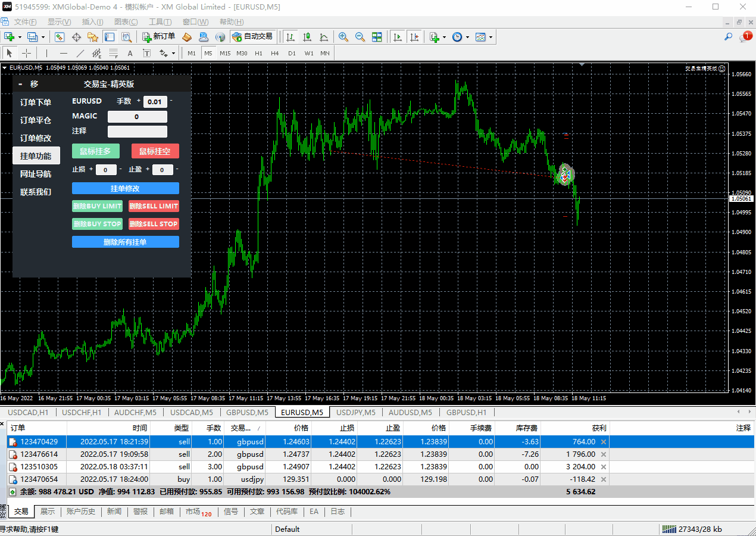
Task: Click into the MAGIC number field
Action: tap(137, 117)
